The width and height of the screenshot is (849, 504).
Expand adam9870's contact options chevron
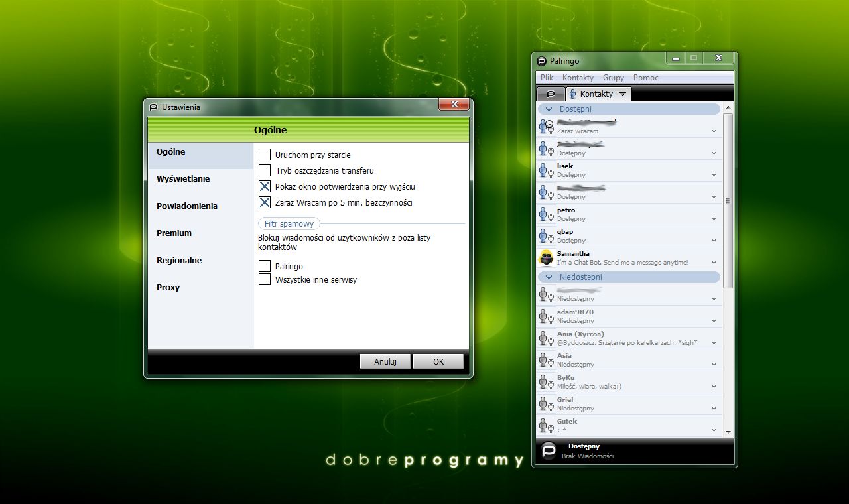click(x=714, y=320)
